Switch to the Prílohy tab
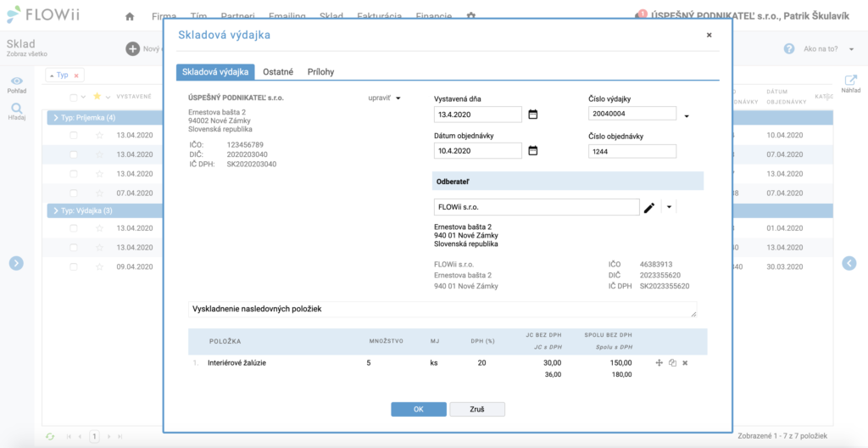The image size is (868, 448). (320, 71)
